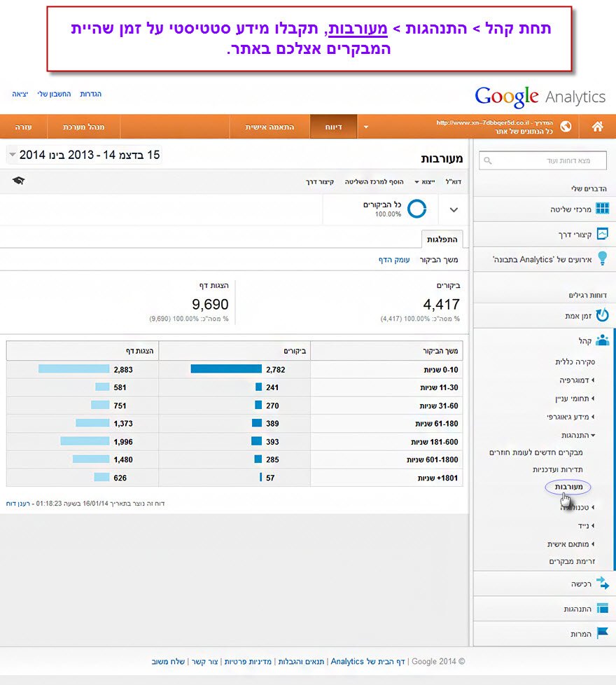
Task: Click the שלח משוב footer link
Action: [168, 661]
